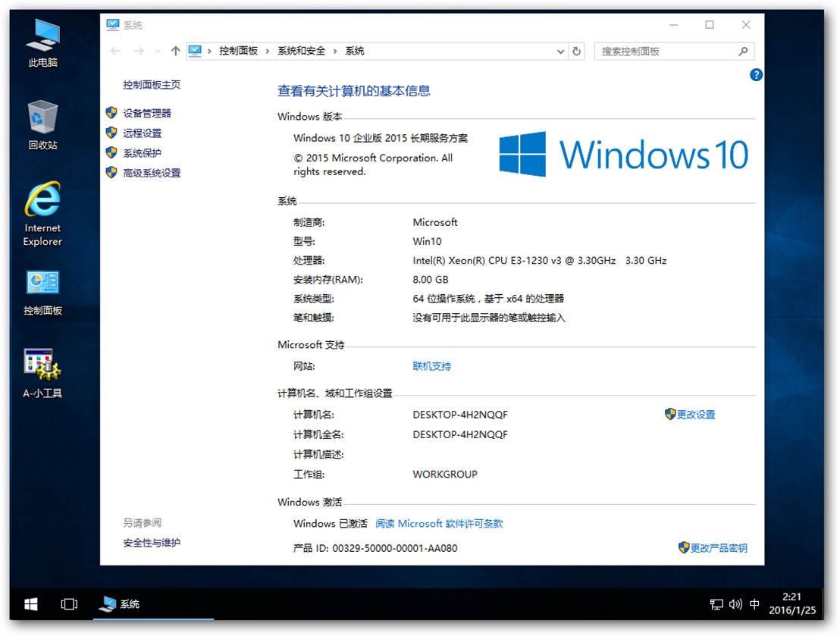Image resolution: width=840 pixels, height=636 pixels.
Task: Click 更改产品密钥 link
Action: (x=719, y=548)
